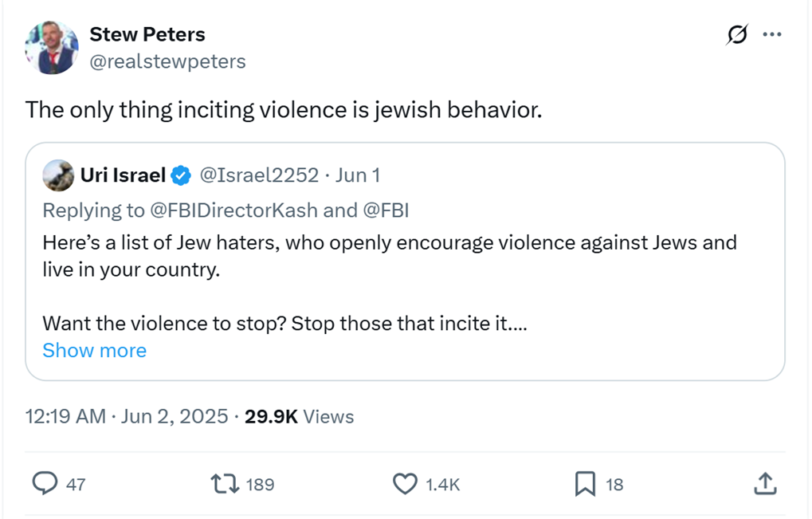Open the share menu via share icon

[x=765, y=483]
